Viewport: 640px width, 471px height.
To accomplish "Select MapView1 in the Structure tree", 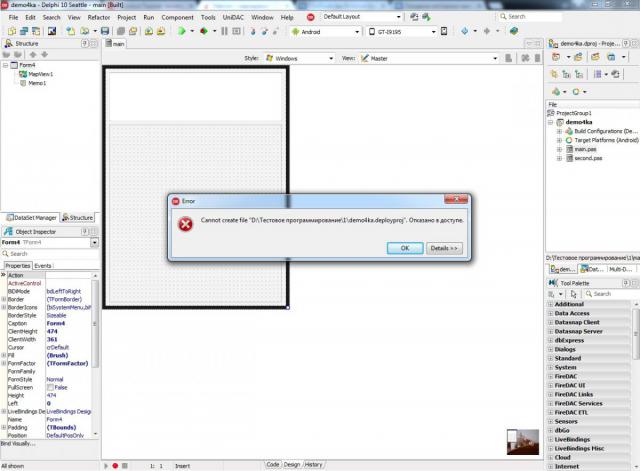I will point(40,74).
